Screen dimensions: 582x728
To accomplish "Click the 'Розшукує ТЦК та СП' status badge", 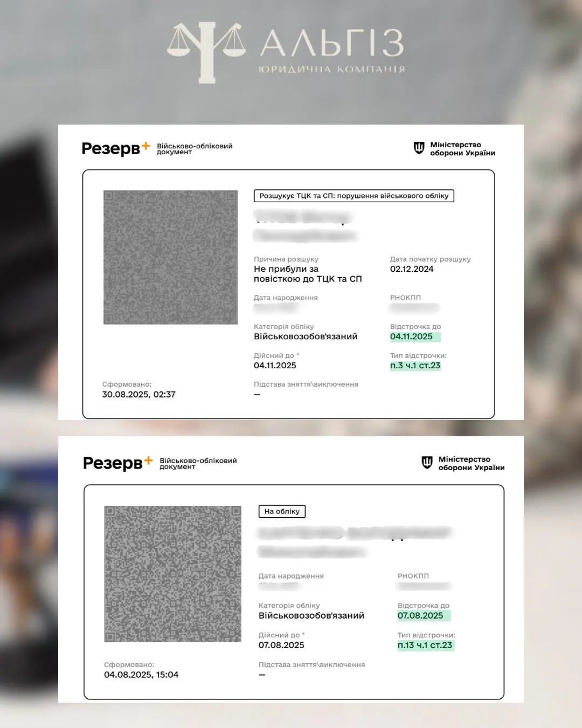I will pos(354,196).
